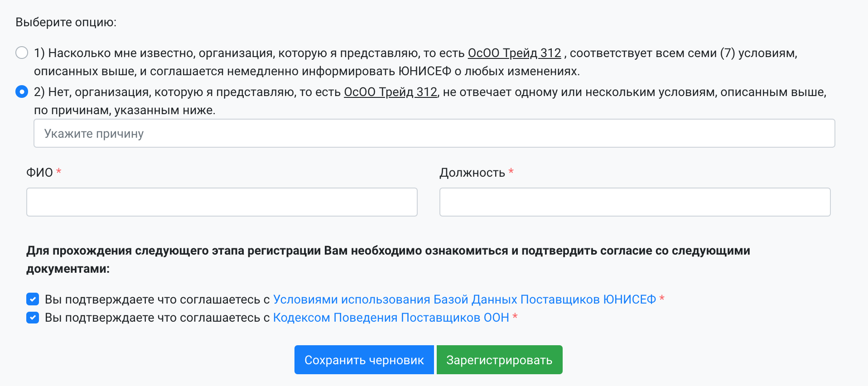Open the ОсОО Трейд 312 link in option 1

(x=514, y=53)
